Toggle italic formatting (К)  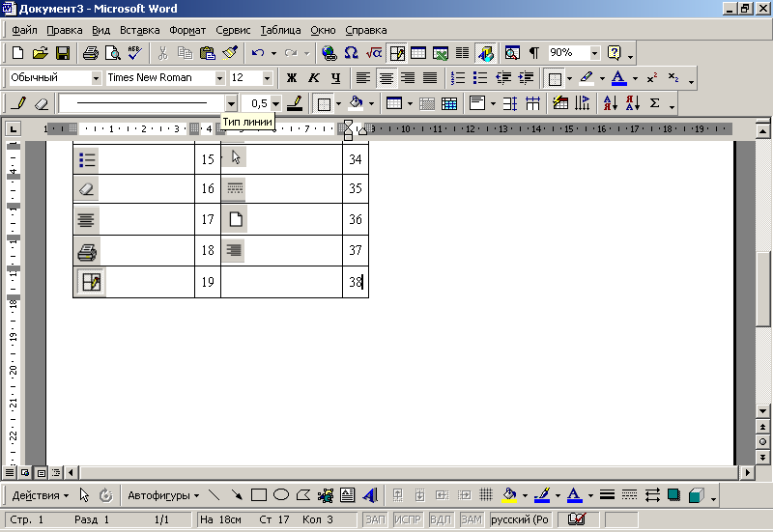tap(313, 78)
